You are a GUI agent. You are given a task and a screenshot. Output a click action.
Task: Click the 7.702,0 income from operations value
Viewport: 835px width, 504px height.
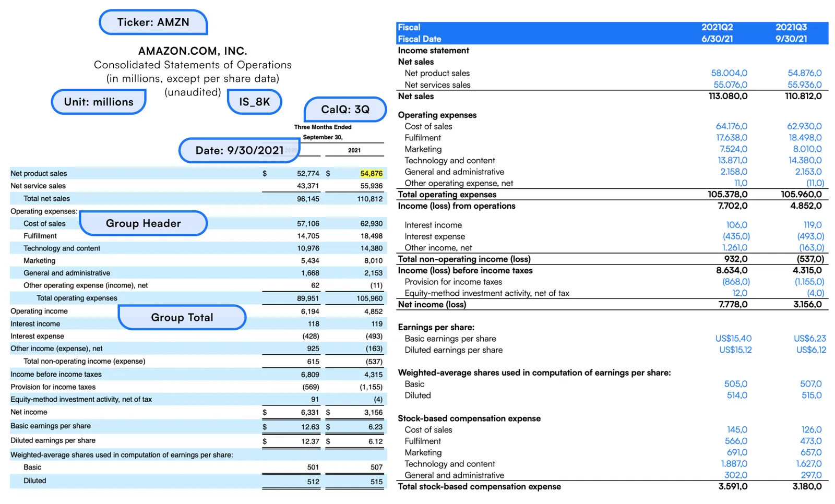[733, 206]
